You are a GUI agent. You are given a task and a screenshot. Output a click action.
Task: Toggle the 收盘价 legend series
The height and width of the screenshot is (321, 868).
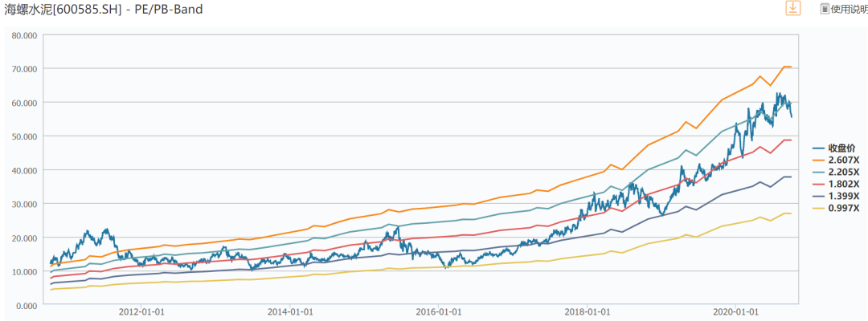(835, 148)
